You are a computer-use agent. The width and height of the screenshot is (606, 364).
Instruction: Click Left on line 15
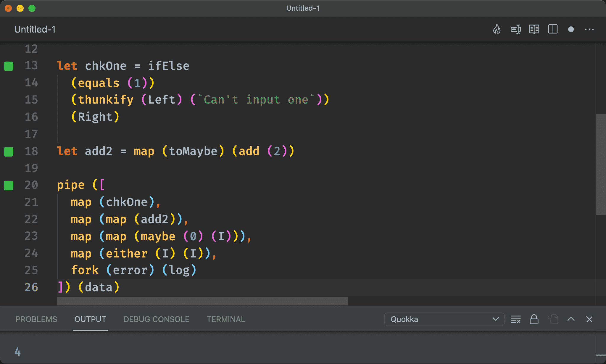(x=162, y=100)
